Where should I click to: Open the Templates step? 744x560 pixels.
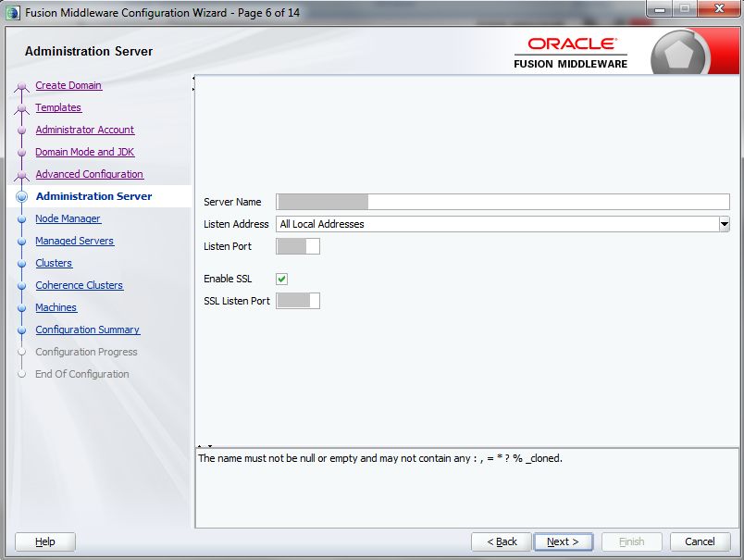[58, 107]
